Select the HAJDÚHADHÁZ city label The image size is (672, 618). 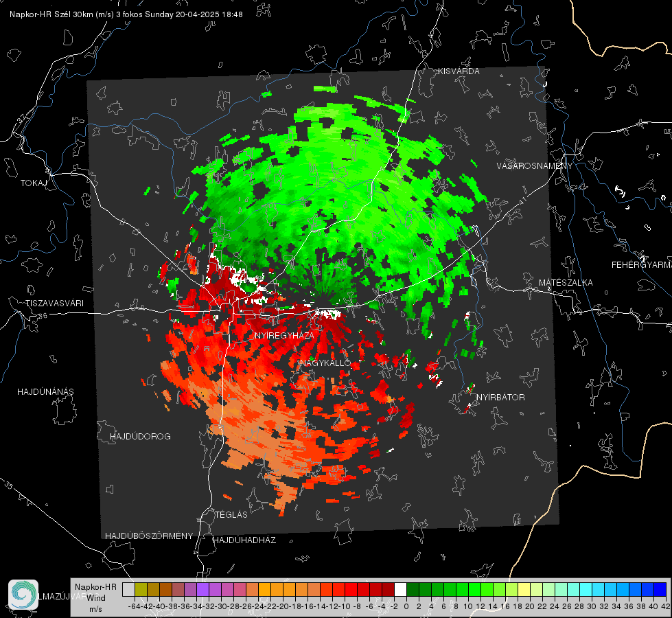point(244,540)
